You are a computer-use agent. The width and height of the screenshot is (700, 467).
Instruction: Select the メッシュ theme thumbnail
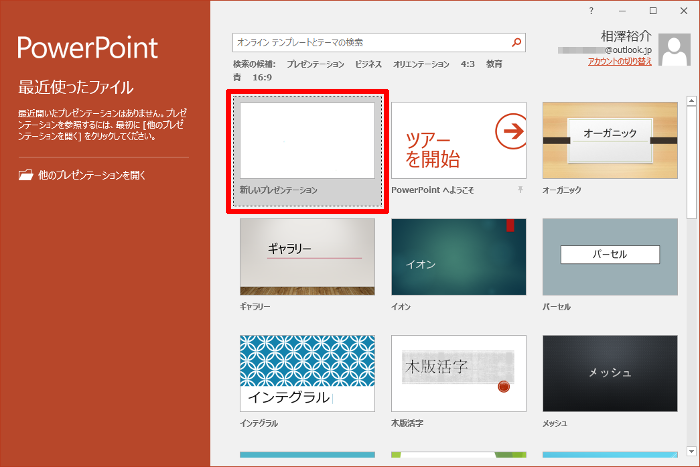tap(610, 373)
